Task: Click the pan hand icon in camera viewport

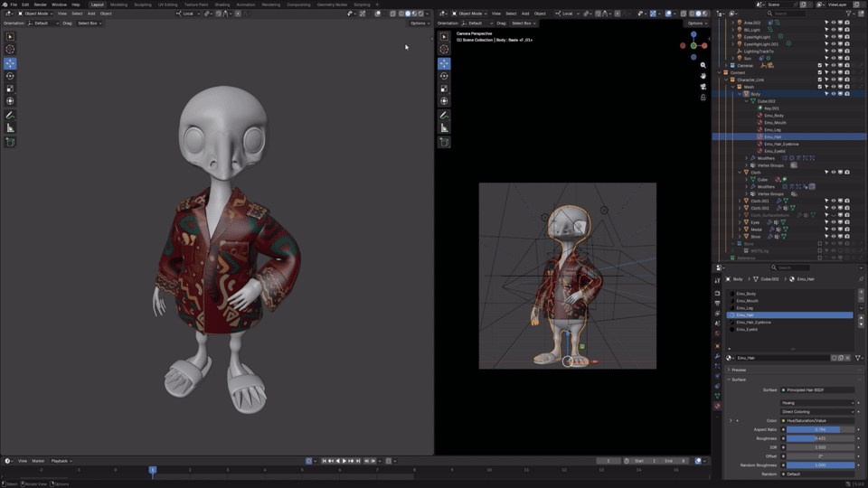Action: click(x=703, y=76)
